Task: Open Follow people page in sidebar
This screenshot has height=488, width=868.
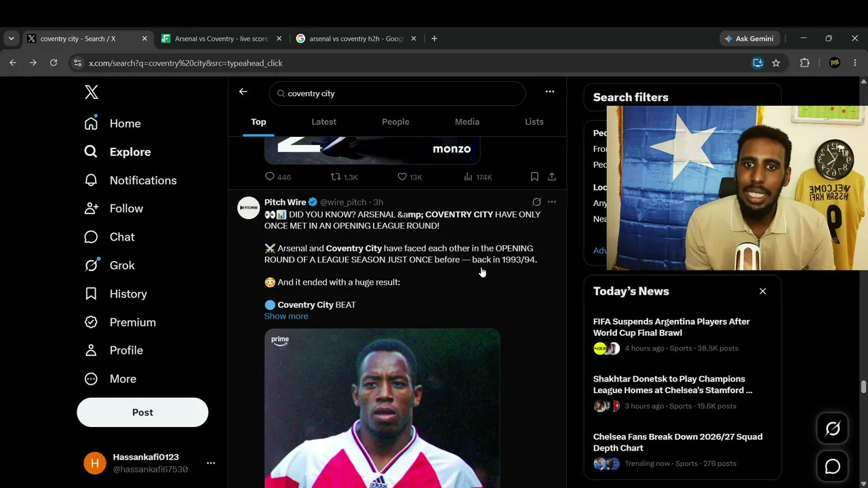Action: (113, 209)
